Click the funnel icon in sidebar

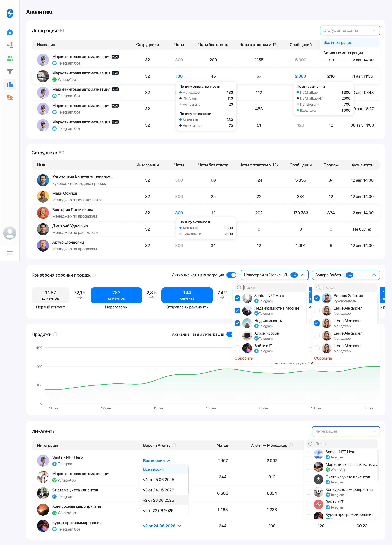[10, 71]
